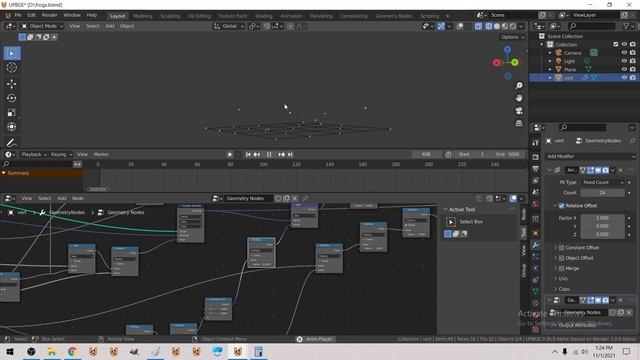Click green Object Data properties tab icon

pos(536,291)
